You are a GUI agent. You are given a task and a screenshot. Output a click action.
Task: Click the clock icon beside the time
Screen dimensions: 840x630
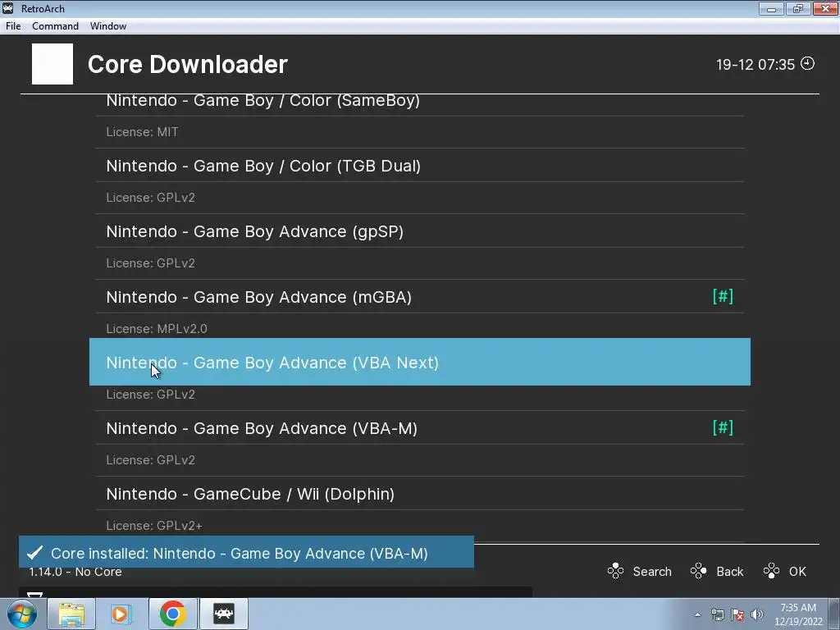807,63
